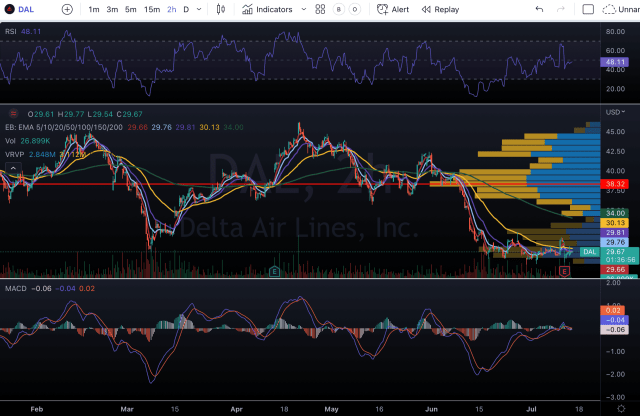Viewport: 640px width, 416px height.
Task: Open the DAL symbol search
Action: [x=20, y=9]
